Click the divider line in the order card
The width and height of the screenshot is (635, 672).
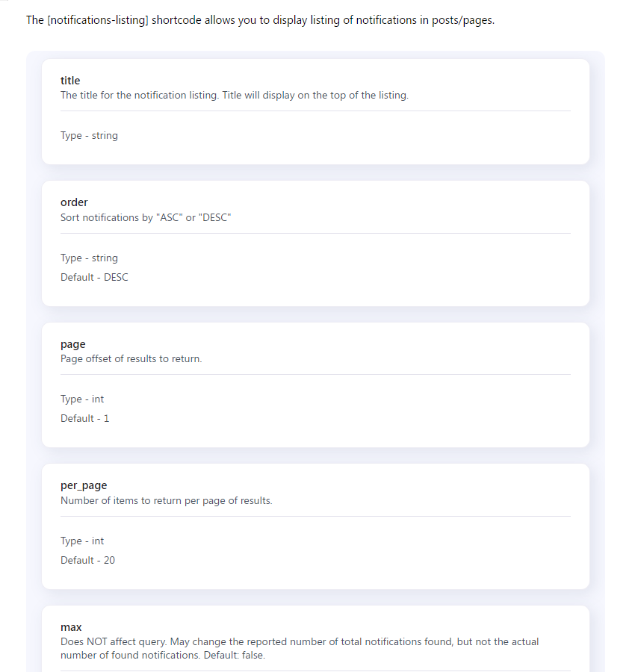[x=315, y=233]
